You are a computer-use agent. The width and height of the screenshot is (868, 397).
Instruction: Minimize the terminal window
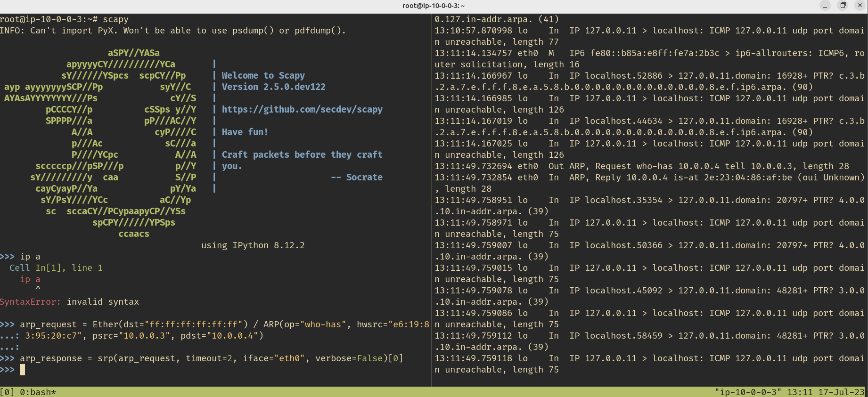click(x=825, y=6)
